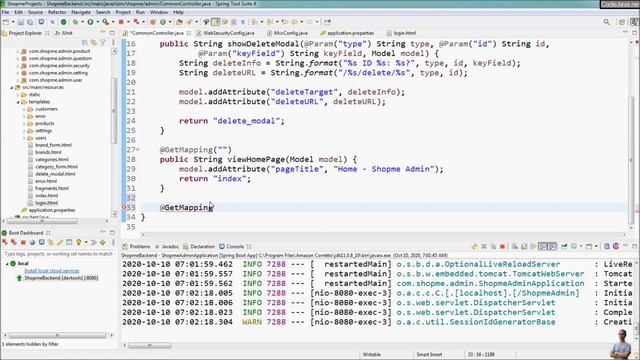This screenshot has width=640, height=360.
Task: Click the Boot Dashboard debug restart icon
Action: pos(14,242)
